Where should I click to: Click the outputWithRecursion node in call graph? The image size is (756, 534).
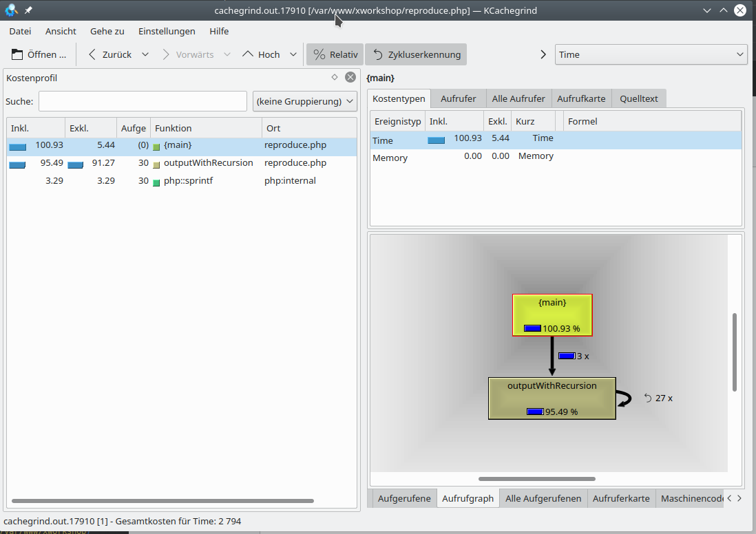[552, 398]
